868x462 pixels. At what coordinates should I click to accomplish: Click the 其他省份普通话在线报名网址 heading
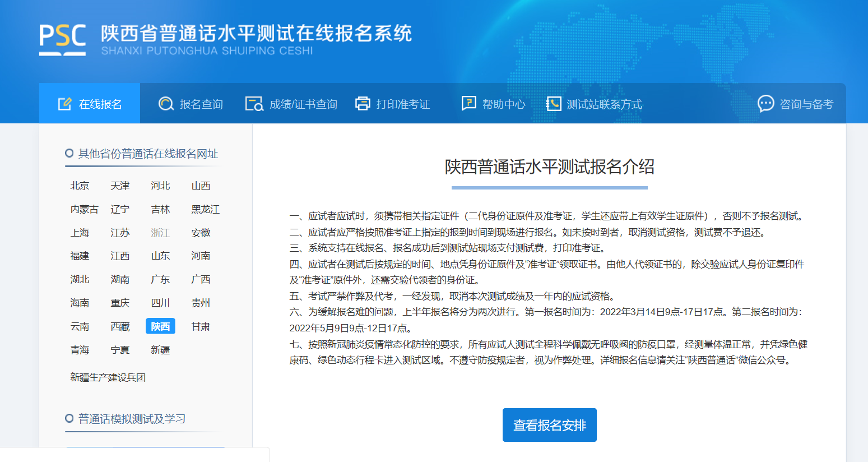148,154
